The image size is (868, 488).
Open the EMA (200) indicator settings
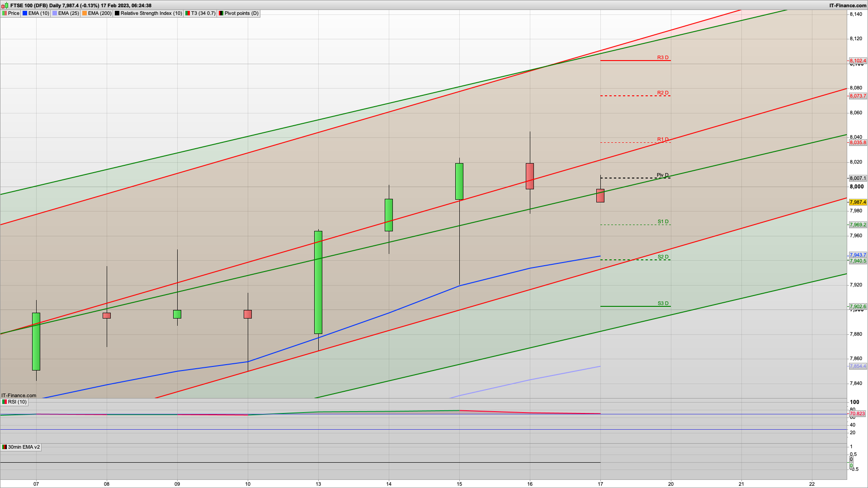point(99,14)
